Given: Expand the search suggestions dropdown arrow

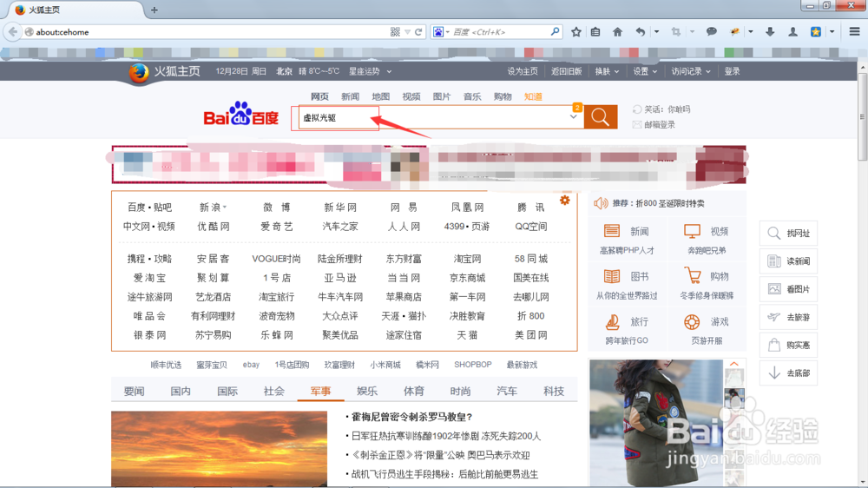Looking at the screenshot, I should (x=574, y=117).
